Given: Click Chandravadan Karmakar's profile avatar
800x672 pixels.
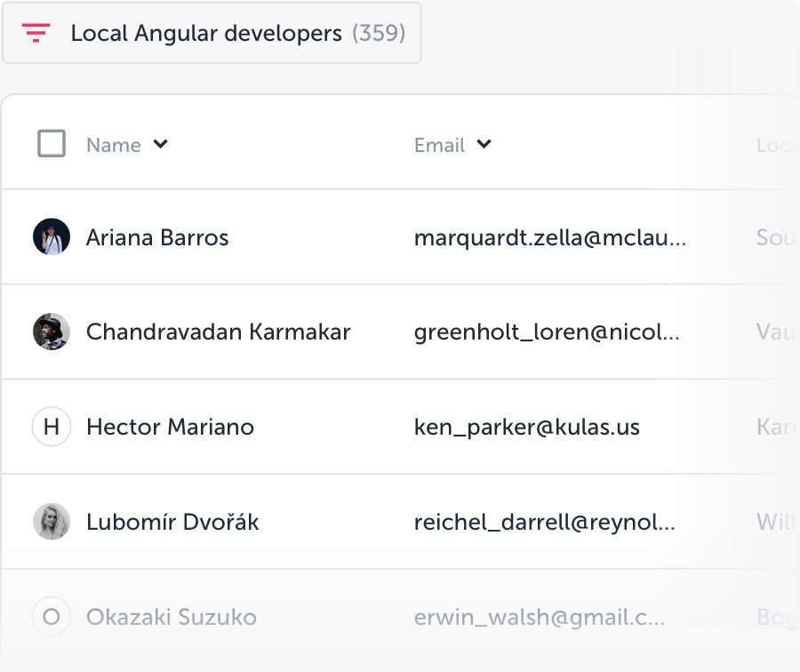Looking at the screenshot, I should [52, 332].
